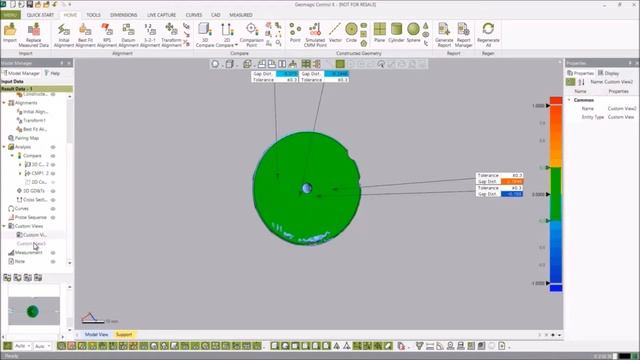The width and height of the screenshot is (640, 360).
Task: Toggle visibility eye for Compare
Action: tap(53, 156)
